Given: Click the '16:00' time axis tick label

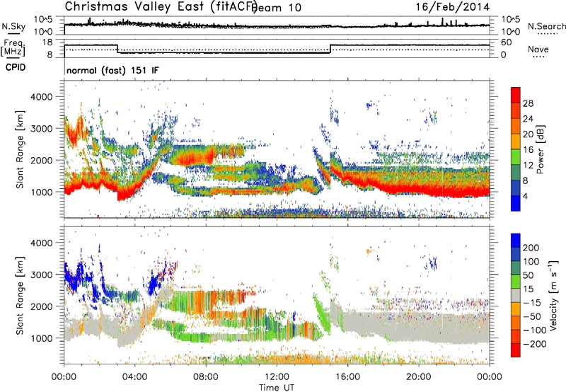Looking at the screenshot, I should point(347,377).
